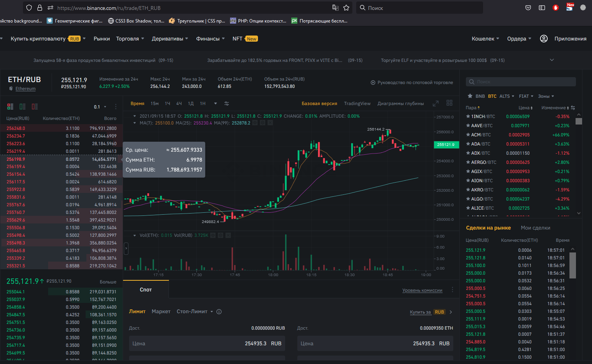Screen dimensions: 592x364
Task: Open chart indicator settings sliders icon
Action: point(227,104)
